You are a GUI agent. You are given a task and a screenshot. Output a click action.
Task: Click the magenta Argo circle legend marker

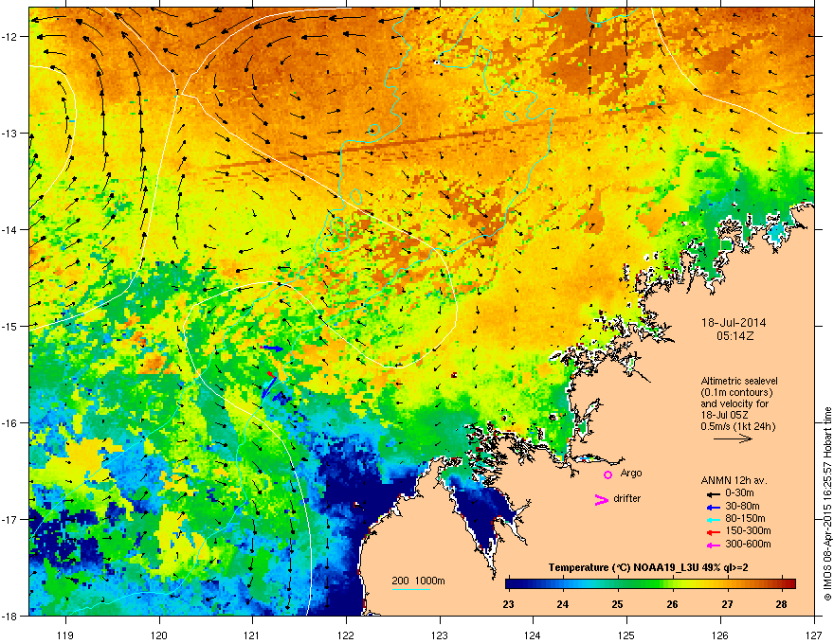click(607, 474)
